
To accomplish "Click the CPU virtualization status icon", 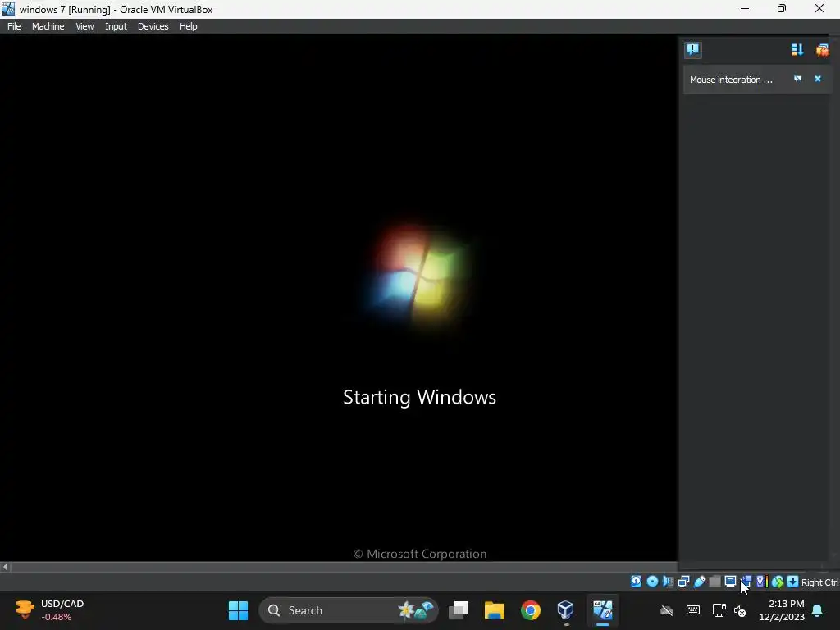I will point(762,582).
